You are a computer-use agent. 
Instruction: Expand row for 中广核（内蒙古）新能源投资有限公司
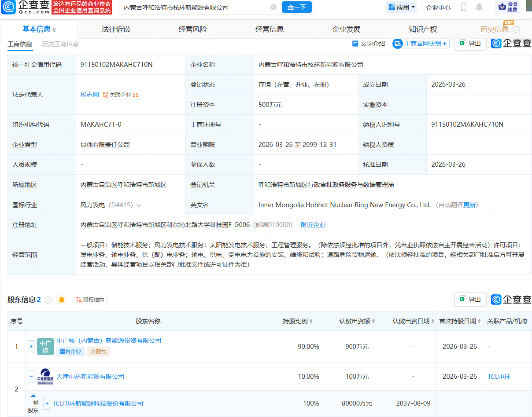[31, 346]
